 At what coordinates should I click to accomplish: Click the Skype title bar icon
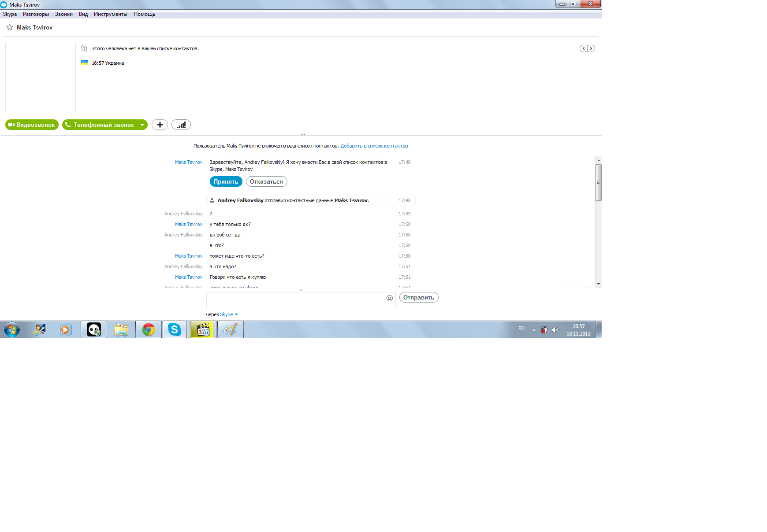[4, 5]
